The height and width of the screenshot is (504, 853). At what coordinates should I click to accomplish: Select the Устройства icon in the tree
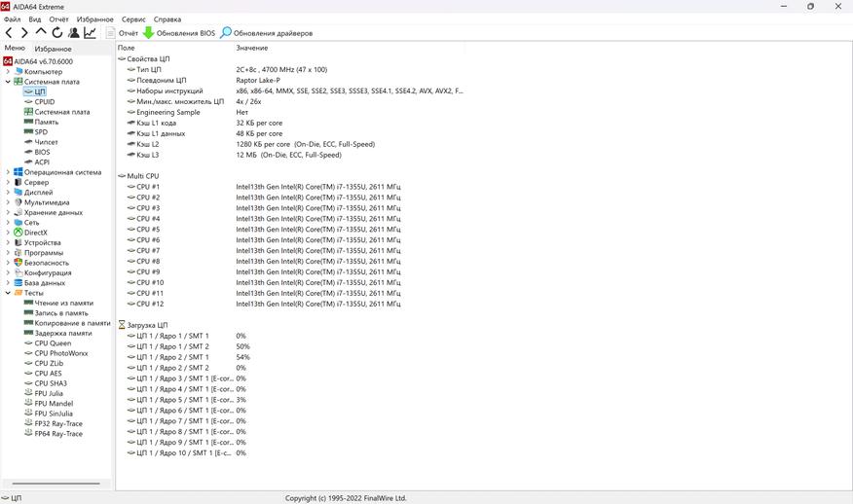click(x=18, y=242)
